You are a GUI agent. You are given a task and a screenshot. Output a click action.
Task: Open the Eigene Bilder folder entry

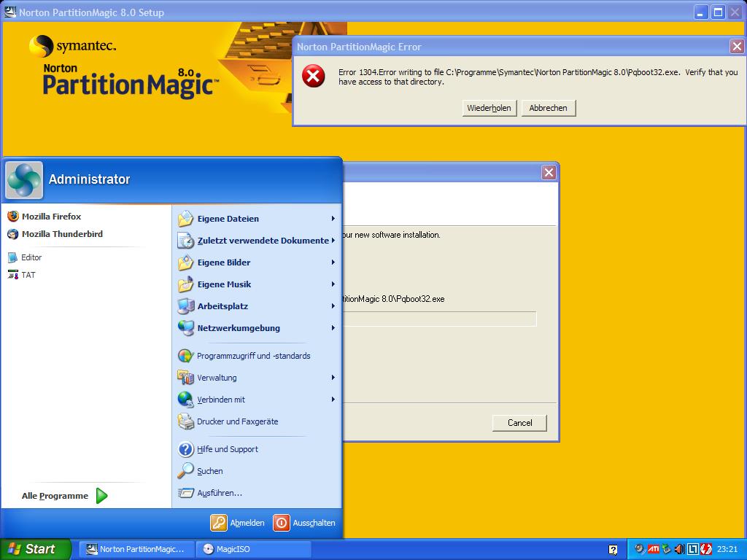click(x=257, y=262)
